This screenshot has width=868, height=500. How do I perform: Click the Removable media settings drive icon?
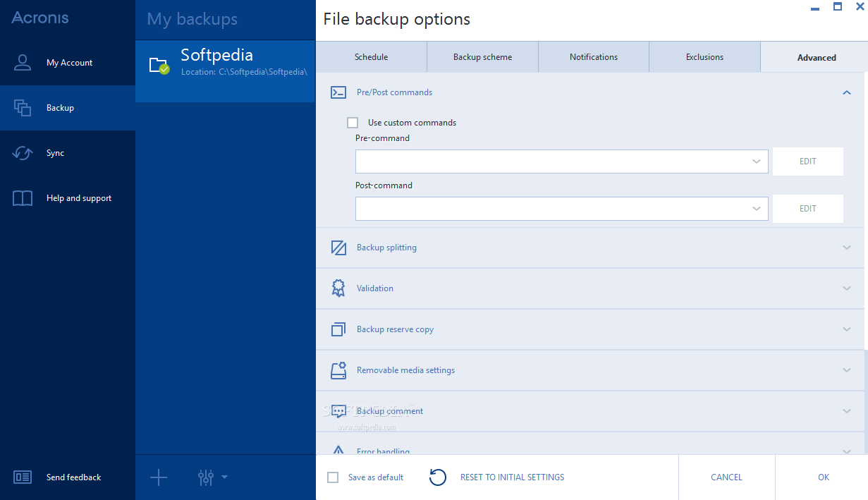[338, 370]
